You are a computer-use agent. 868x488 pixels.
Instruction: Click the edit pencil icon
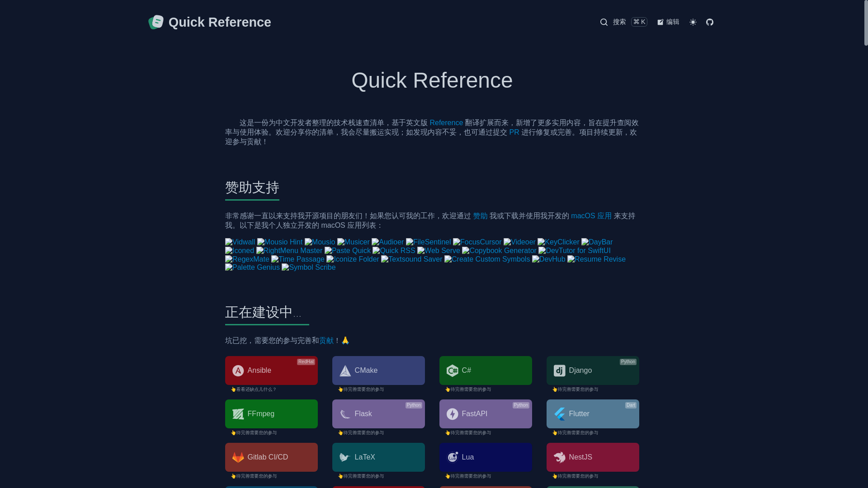660,22
